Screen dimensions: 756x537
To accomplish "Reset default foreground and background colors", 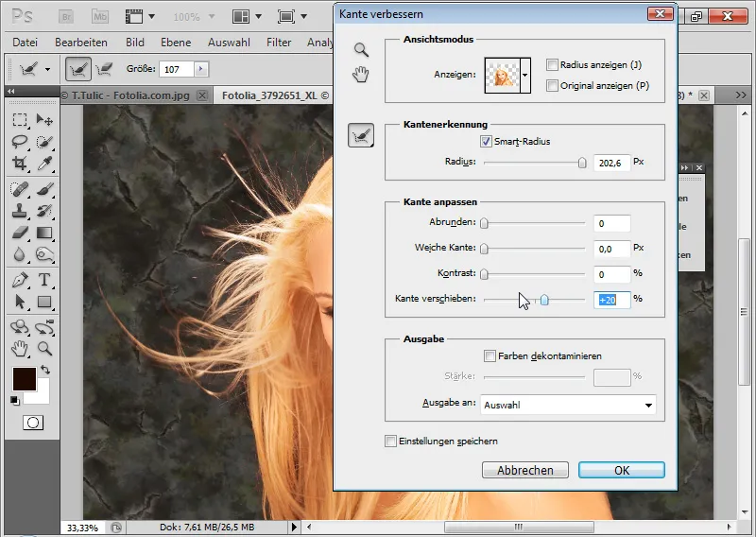I will click(x=15, y=401).
